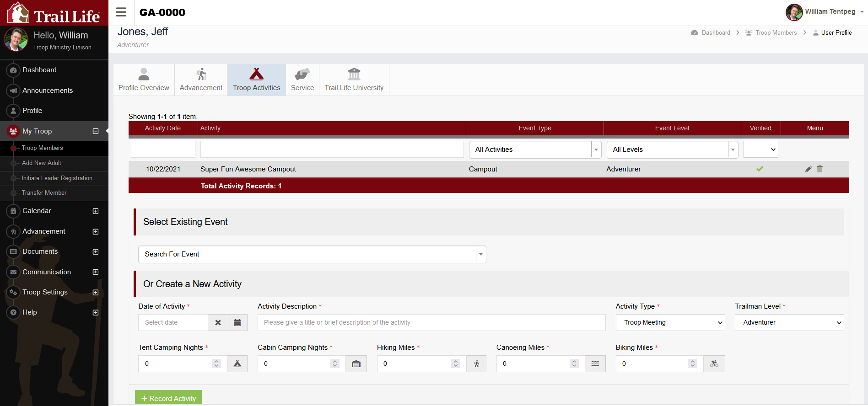
Task: Click the waves icon beside Canoeing Miles
Action: click(595, 364)
